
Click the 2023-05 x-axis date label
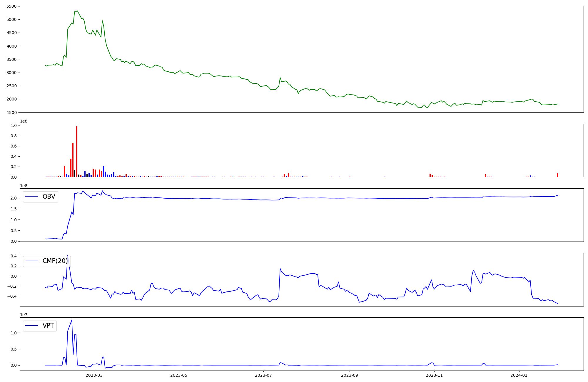(179, 375)
